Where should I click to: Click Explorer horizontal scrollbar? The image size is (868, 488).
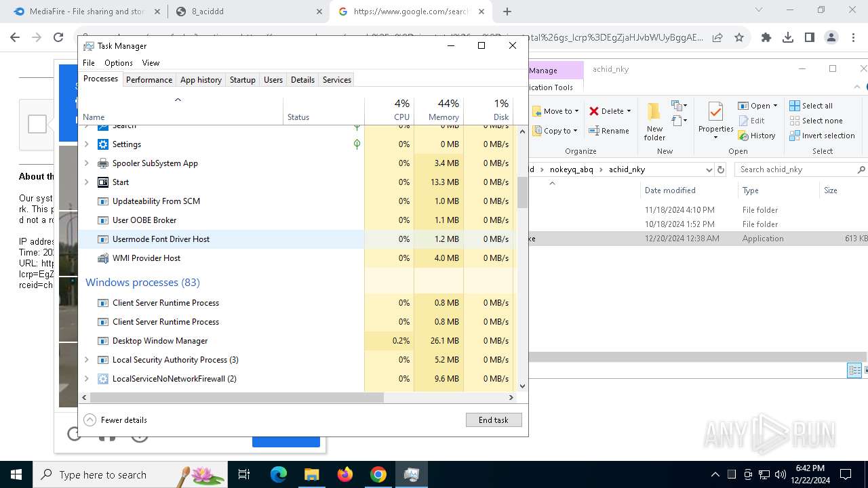coord(698,357)
